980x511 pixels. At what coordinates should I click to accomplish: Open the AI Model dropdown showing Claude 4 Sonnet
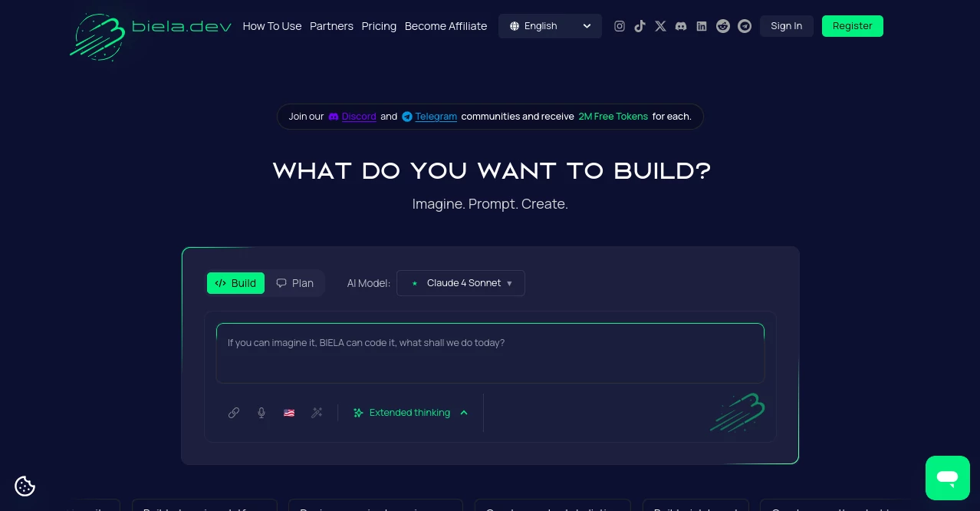coord(460,282)
